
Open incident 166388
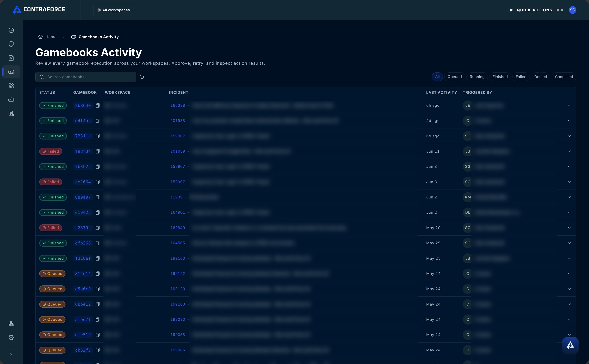pos(178,106)
